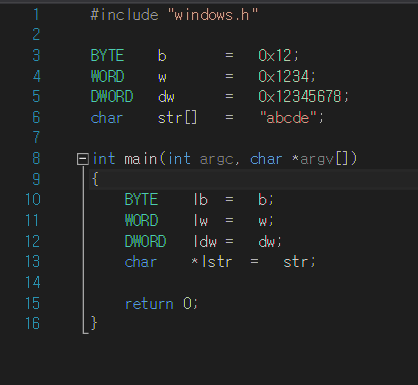Click the local DWORD type on line 12
Image resolution: width=418 pixels, height=385 pixels.
(x=145, y=241)
